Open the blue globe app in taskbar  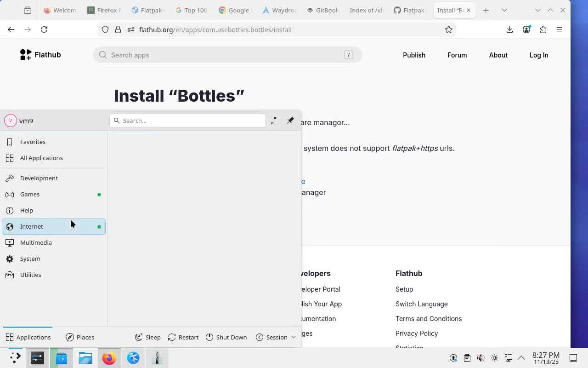tap(133, 358)
